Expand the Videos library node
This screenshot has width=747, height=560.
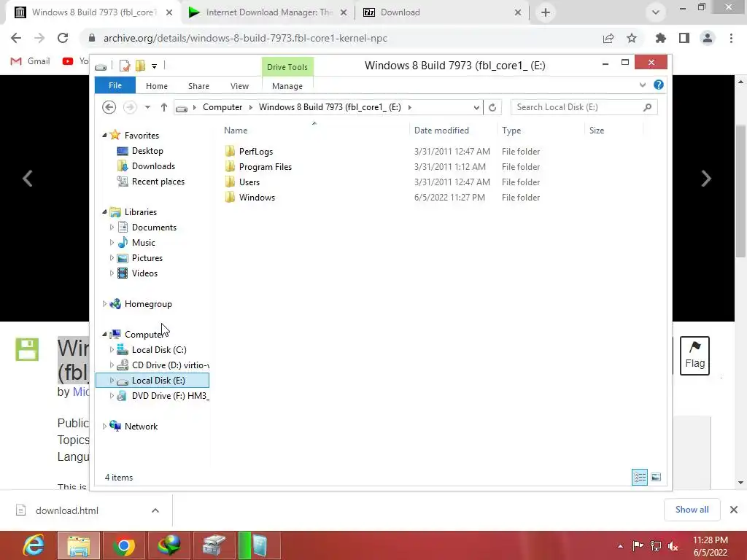(x=112, y=273)
